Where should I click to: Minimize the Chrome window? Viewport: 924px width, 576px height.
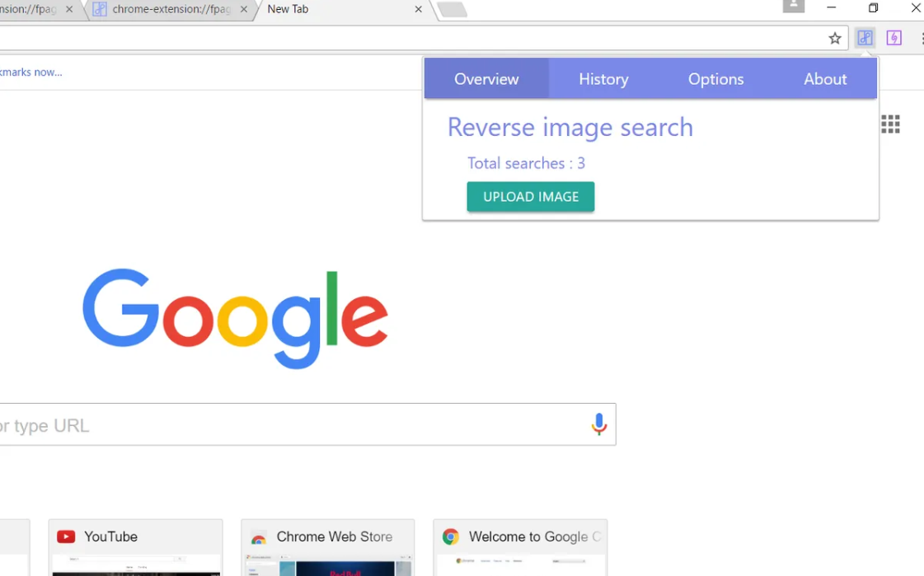[x=831, y=7]
